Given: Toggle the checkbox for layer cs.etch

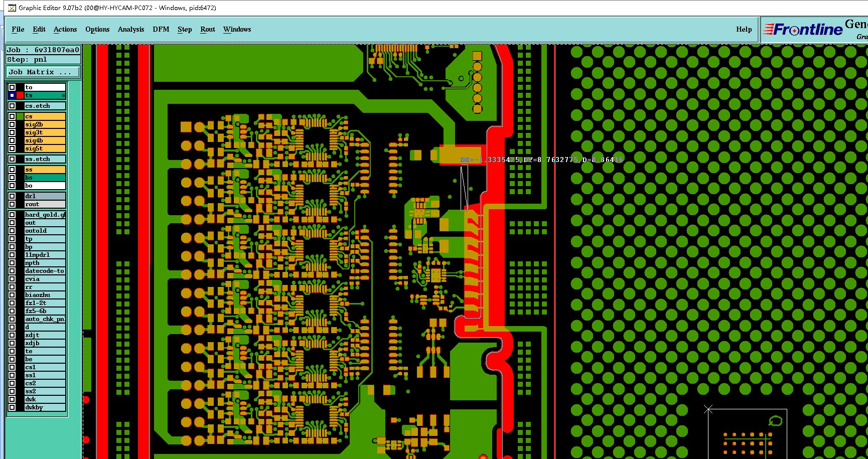Looking at the screenshot, I should point(12,106).
